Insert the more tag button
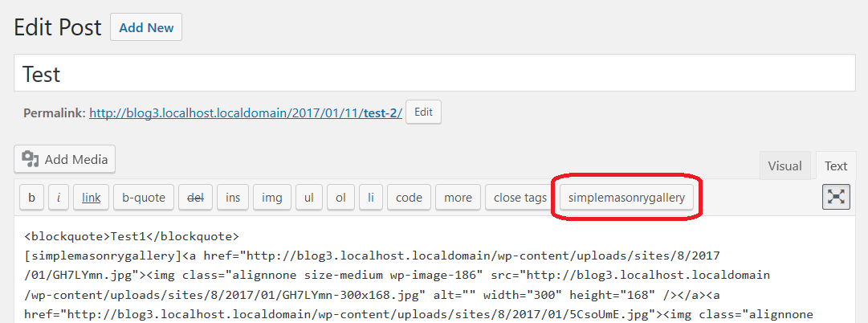The image size is (868, 323). tap(458, 197)
